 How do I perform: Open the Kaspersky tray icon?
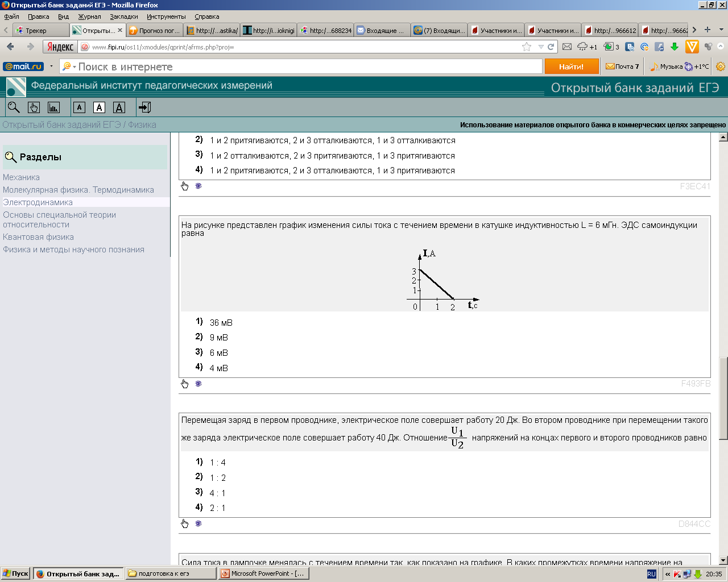(677, 574)
